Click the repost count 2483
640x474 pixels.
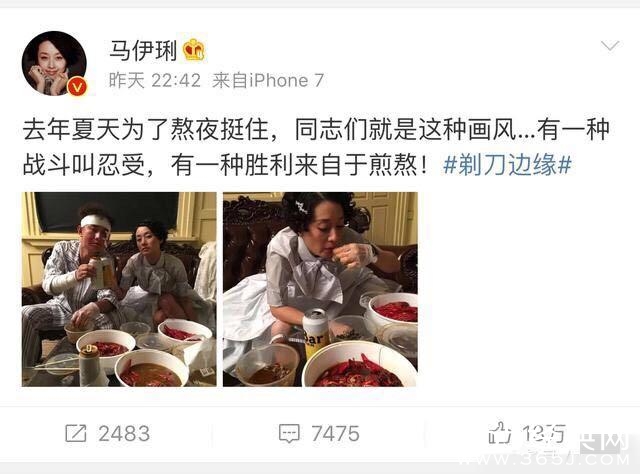[124, 434]
